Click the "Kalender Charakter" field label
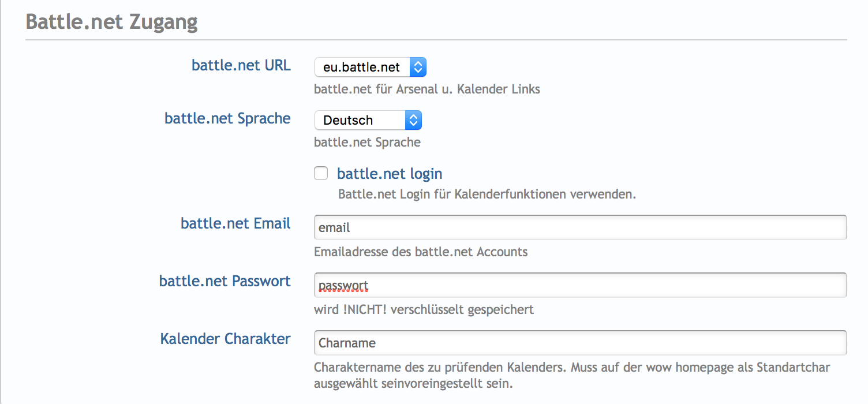This screenshot has width=868, height=404. pos(226,339)
